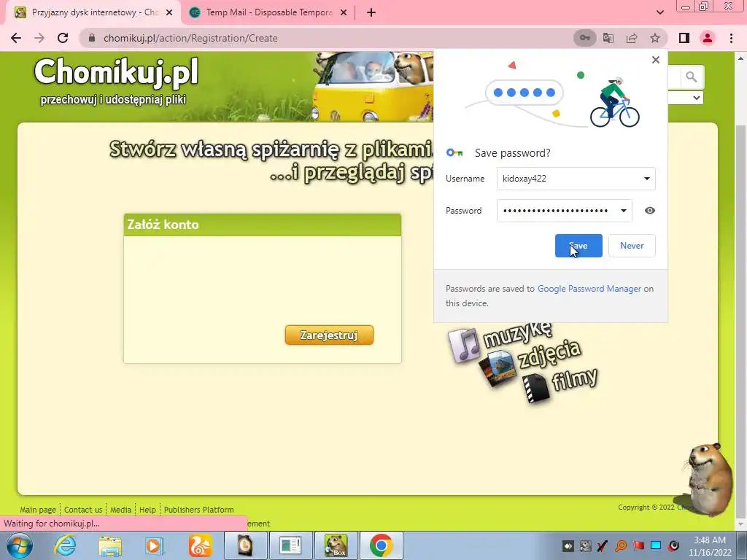Switch to the Temp Mail tab
Viewport: 747px width, 560px height.
tap(269, 12)
